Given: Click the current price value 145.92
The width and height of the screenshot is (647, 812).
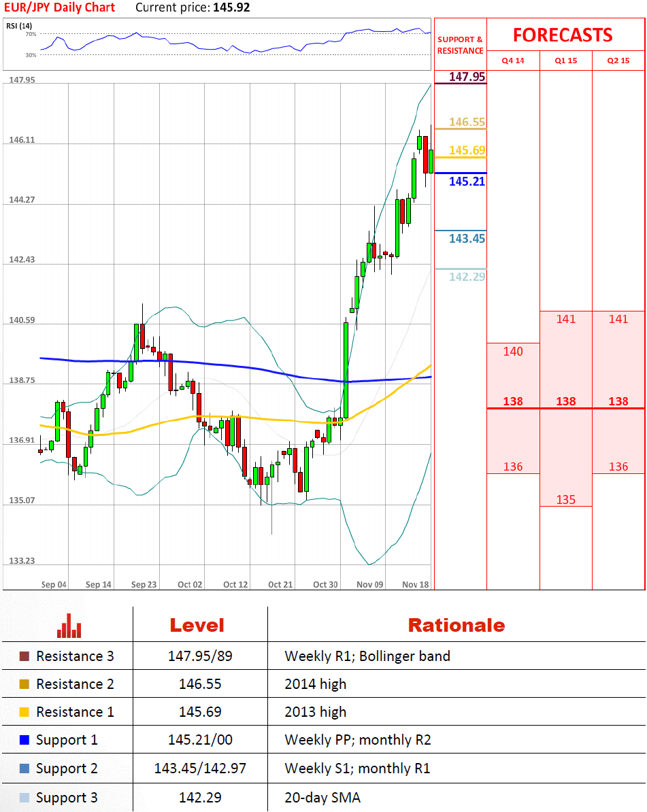Looking at the screenshot, I should click(231, 7).
